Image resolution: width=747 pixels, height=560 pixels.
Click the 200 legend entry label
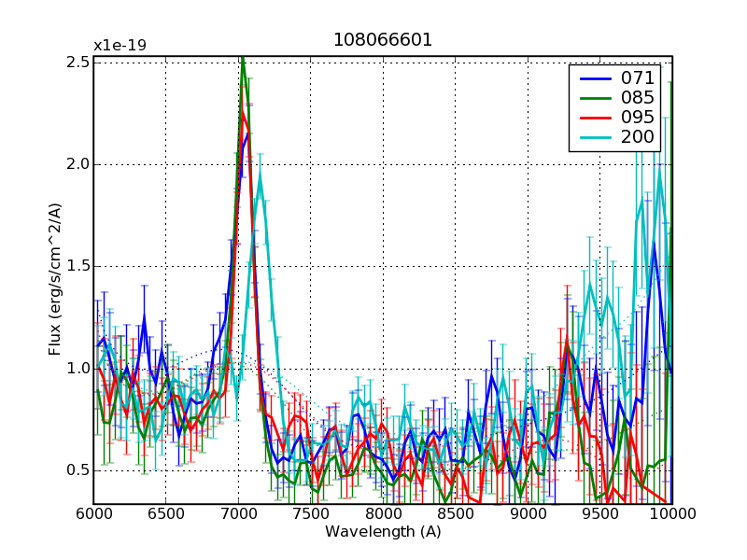pyautogui.click(x=638, y=138)
